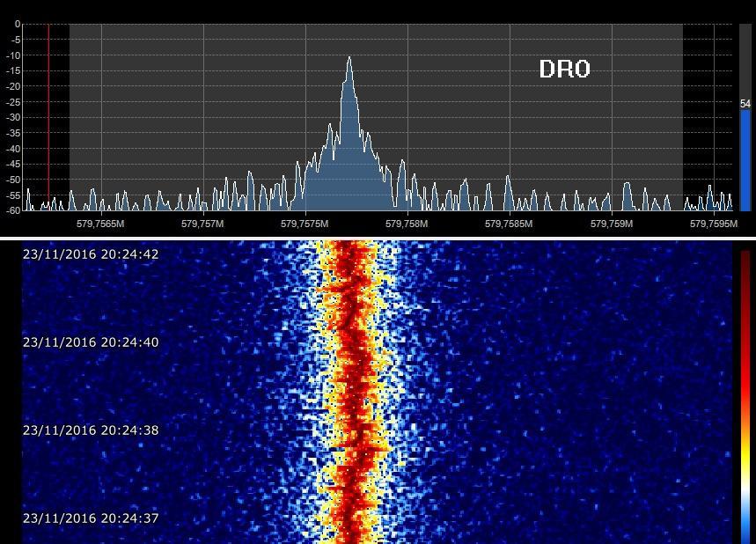
Task: Click the 20:24:37 waterfall timestamp
Action: (91, 518)
